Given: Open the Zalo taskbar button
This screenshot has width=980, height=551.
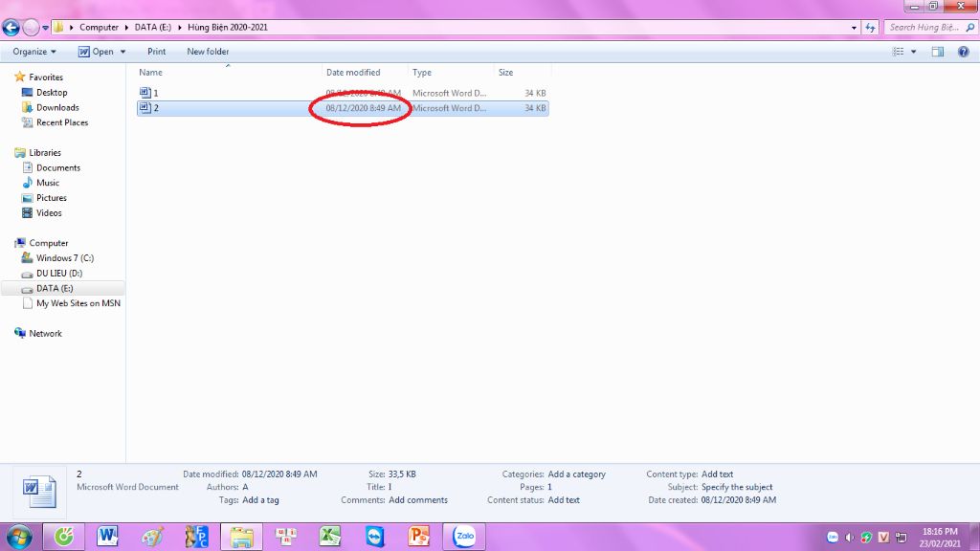Looking at the screenshot, I should [x=464, y=537].
